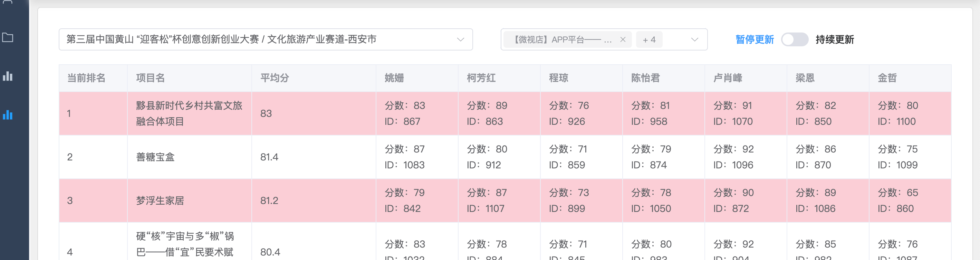Click the '+ 4' collapsed tags badge
Screen dimensions: 980x260
point(648,40)
